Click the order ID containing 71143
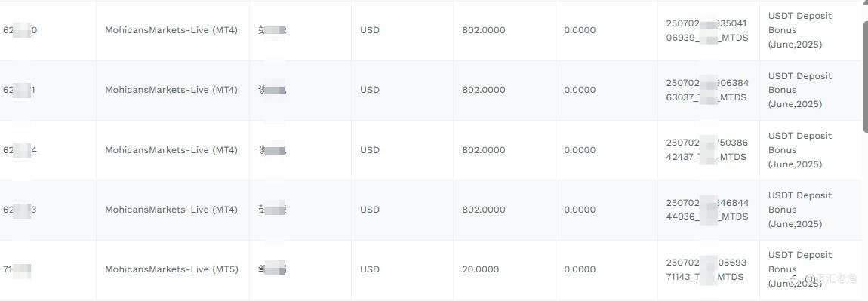868x301 pixels. [707, 269]
